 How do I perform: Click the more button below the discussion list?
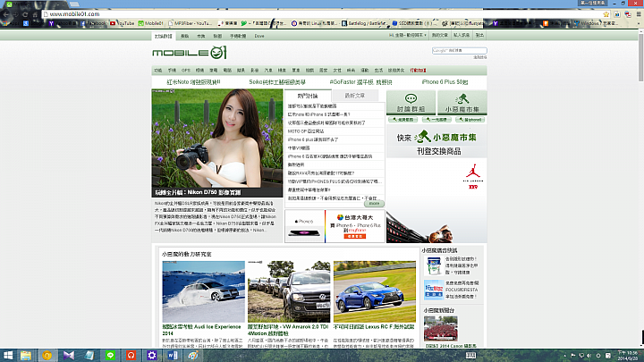point(374,204)
